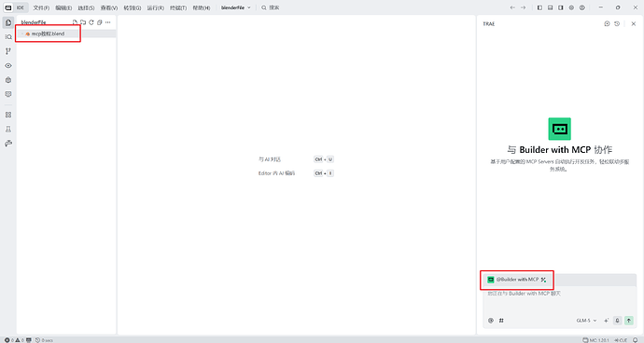Refresh the blenderFile explorer
Image resolution: width=644 pixels, height=343 pixels.
91,22
